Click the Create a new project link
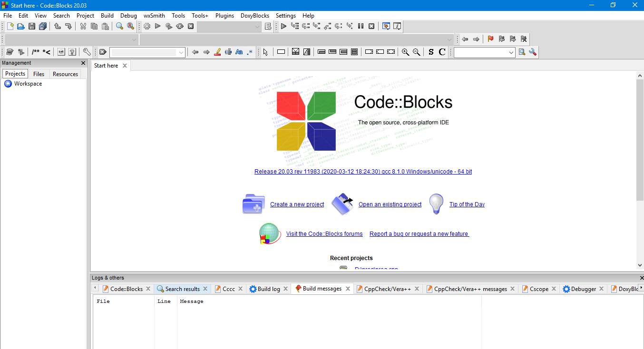 297,204
